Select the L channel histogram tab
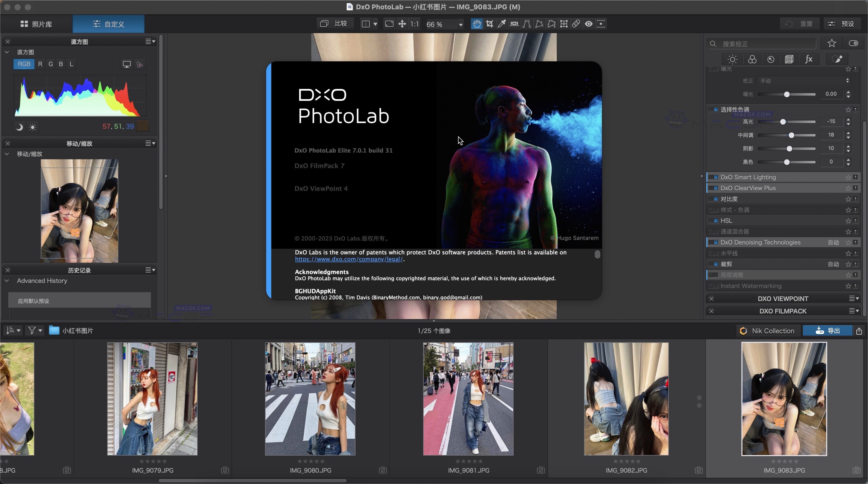The height and width of the screenshot is (484, 868). pos(71,64)
